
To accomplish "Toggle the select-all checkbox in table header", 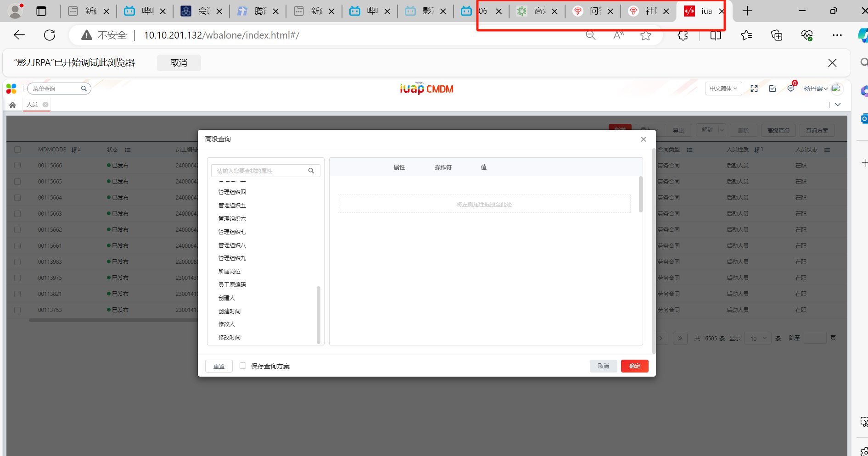I will pyautogui.click(x=17, y=150).
